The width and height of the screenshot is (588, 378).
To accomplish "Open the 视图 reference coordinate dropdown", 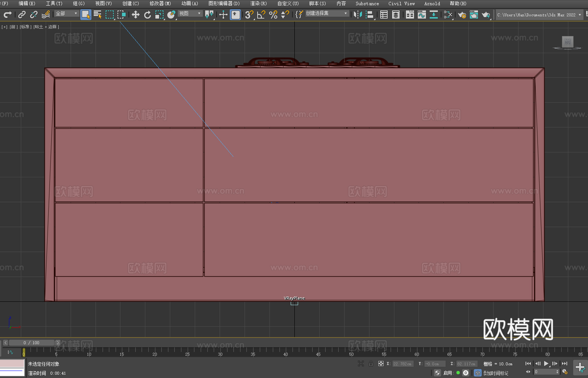I will (190, 13).
